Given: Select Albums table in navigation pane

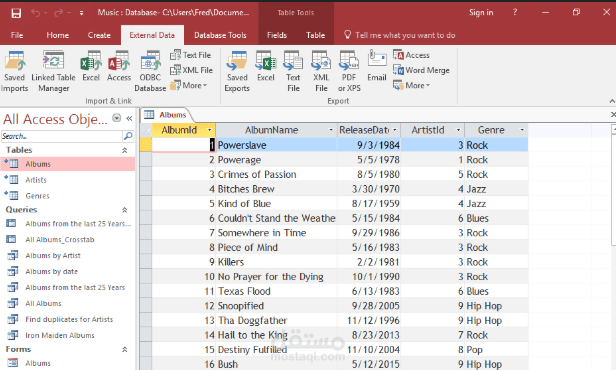Looking at the screenshot, I should 68,164.
